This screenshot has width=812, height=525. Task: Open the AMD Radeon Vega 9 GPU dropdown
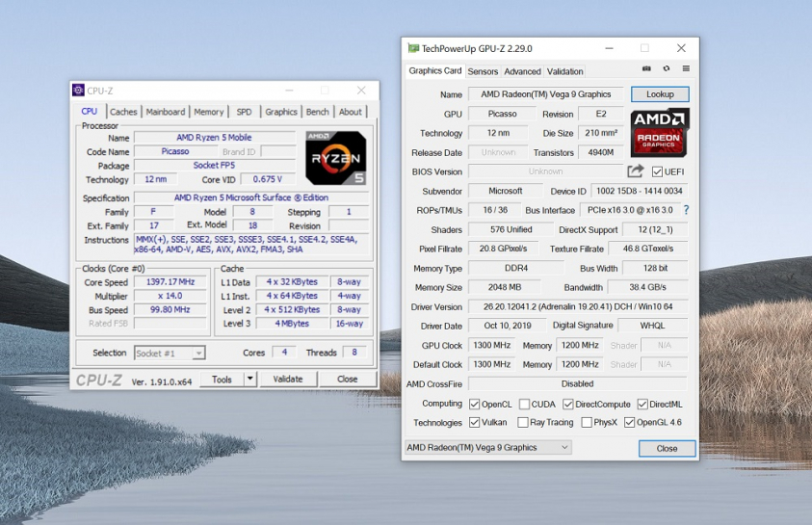(x=487, y=447)
